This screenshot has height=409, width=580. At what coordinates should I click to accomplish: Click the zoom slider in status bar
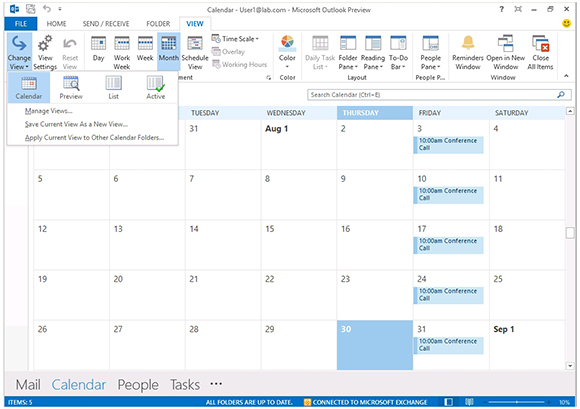point(516,402)
